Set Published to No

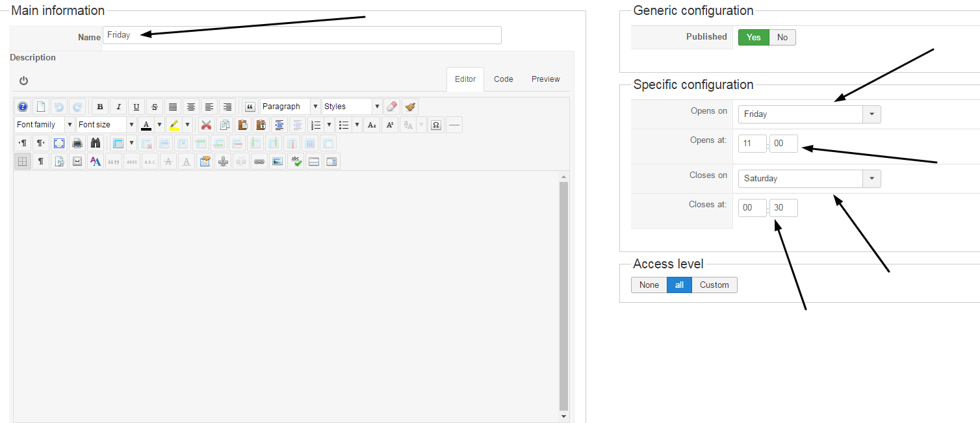[782, 37]
